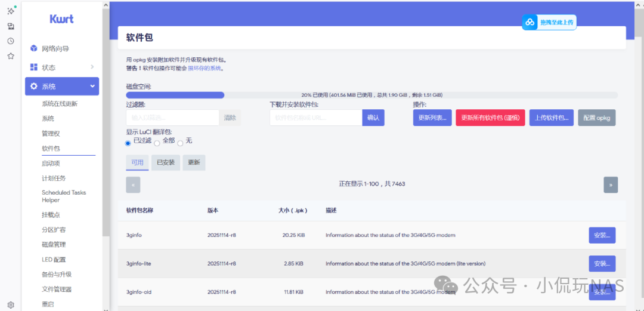Click the 清除 filter button
Image resolution: width=644 pixels, height=311 pixels.
click(x=230, y=118)
